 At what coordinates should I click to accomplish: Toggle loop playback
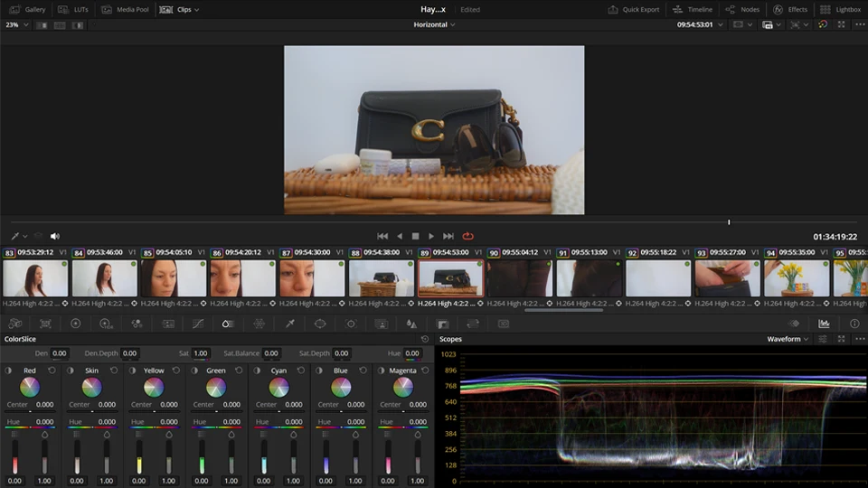pyautogui.click(x=467, y=236)
